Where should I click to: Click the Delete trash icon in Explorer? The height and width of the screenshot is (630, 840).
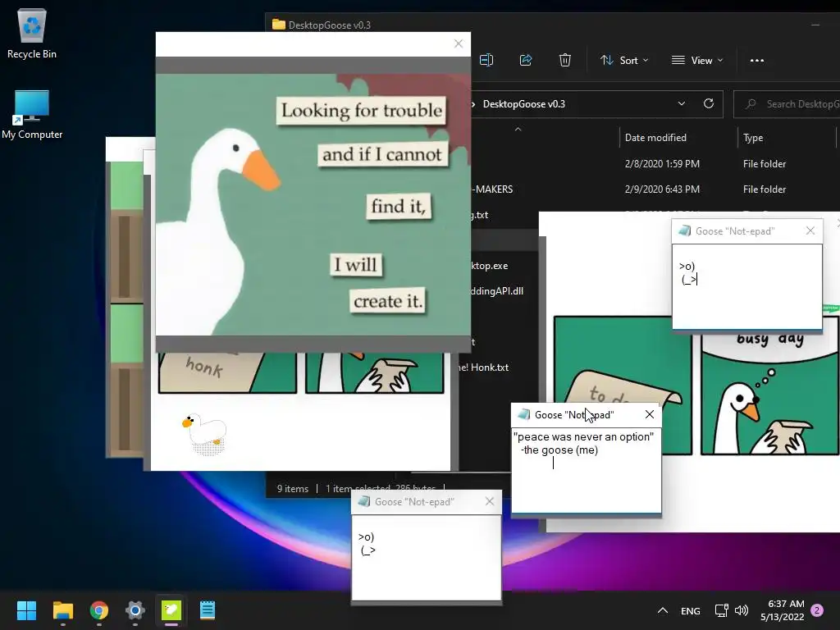(564, 60)
